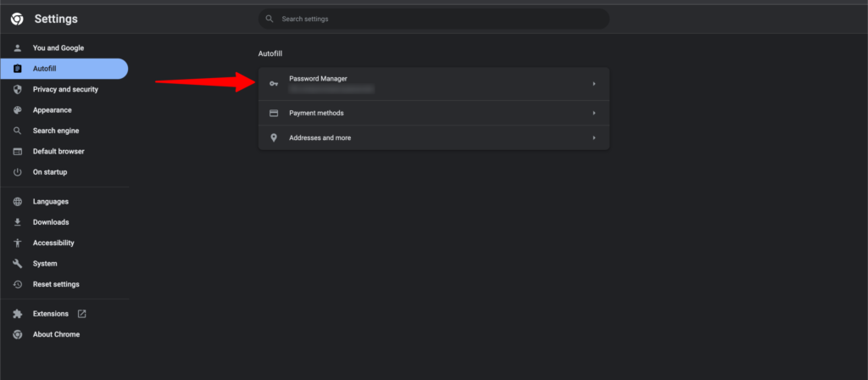The width and height of the screenshot is (868, 380).
Task: Open the Languages settings page
Action: coord(51,202)
